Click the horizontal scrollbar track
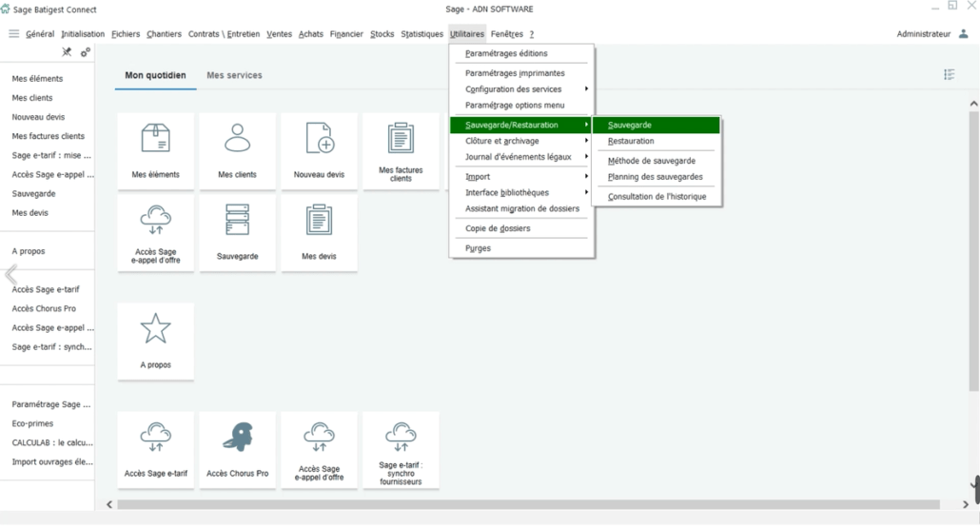The height and width of the screenshot is (528, 980). pyautogui.click(x=529, y=504)
